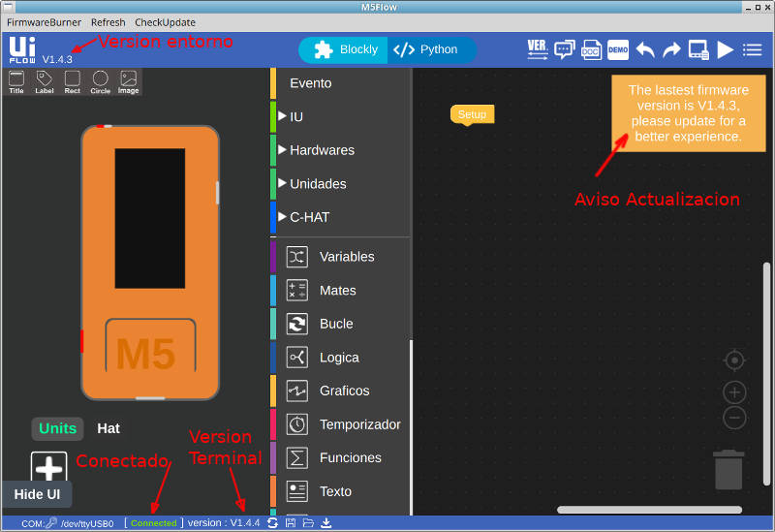Click the black device screen preview
Screen dimensions: 775x532
pyautogui.click(x=150, y=218)
